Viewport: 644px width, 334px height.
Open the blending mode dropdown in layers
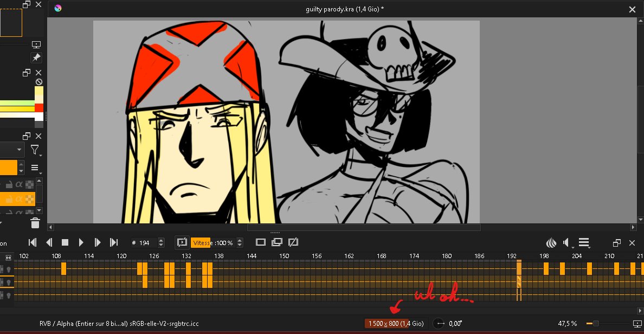(x=11, y=150)
